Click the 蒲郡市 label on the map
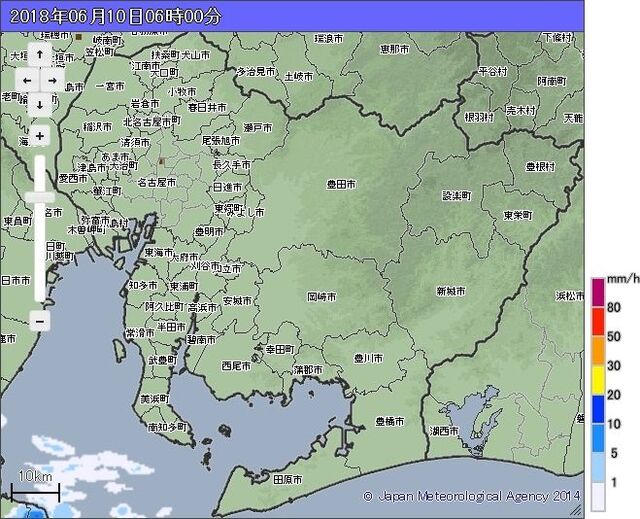Viewport: 640px width, 519px height. tap(308, 370)
